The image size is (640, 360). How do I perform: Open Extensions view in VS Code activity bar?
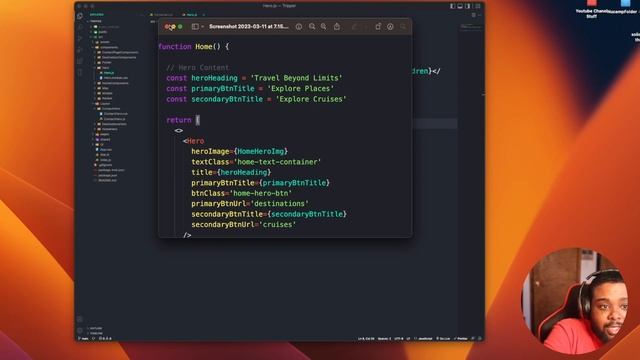click(x=80, y=61)
